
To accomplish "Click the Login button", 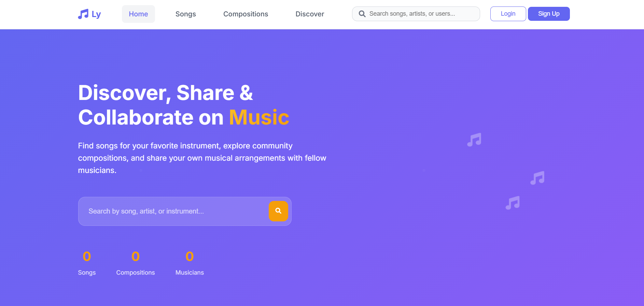I will pyautogui.click(x=508, y=14).
